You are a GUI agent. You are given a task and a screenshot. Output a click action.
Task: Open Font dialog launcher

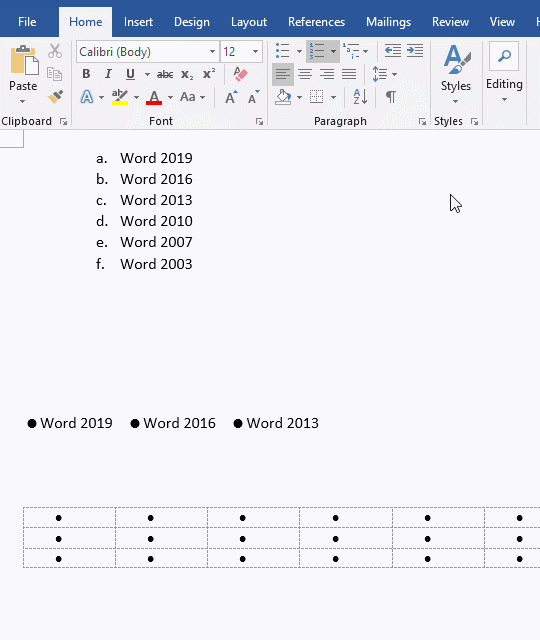(x=259, y=121)
